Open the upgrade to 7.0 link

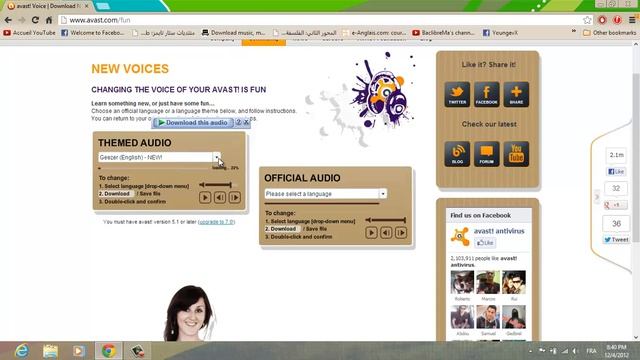click(216, 222)
